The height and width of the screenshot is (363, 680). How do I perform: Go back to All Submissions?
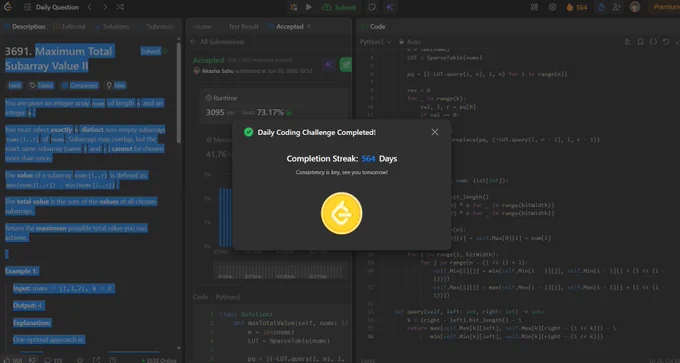(217, 42)
